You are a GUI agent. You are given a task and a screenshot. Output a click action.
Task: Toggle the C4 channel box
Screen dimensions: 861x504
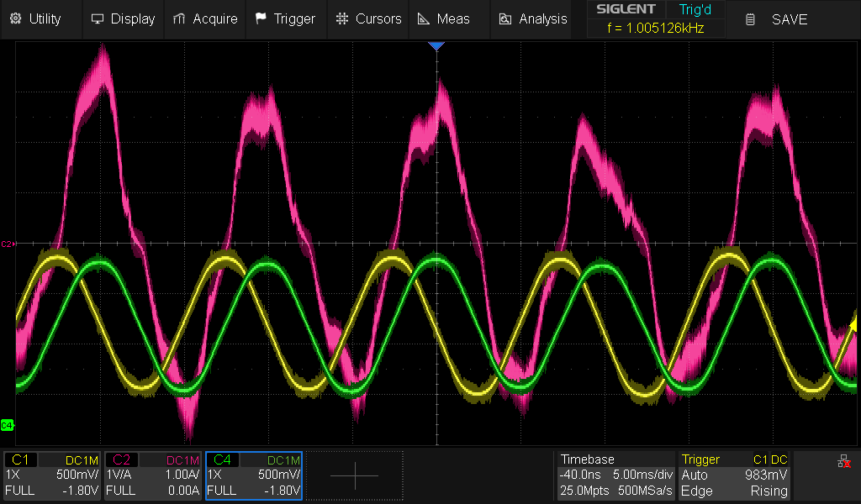pos(253,475)
